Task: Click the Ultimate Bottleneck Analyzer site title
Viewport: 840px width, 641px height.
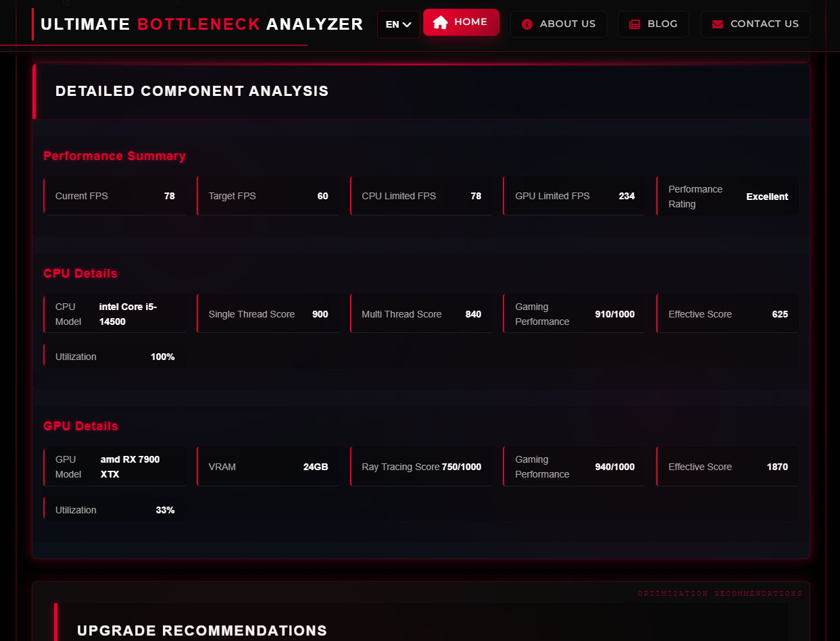Action: click(x=201, y=24)
